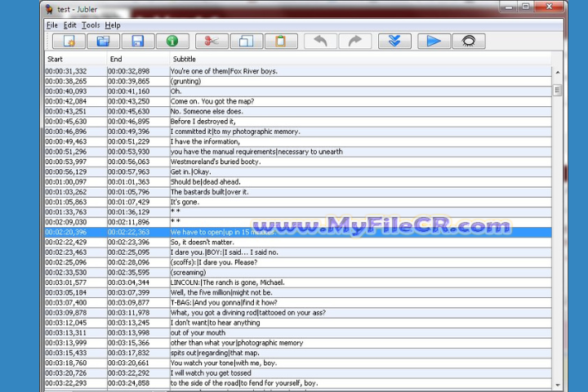Select row "Before I destroyed it,"

[x=298, y=122]
